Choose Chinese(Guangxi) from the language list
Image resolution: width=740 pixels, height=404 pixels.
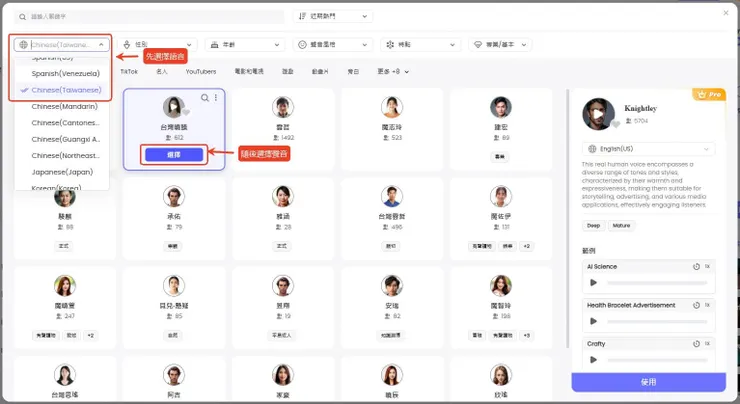(x=62, y=139)
